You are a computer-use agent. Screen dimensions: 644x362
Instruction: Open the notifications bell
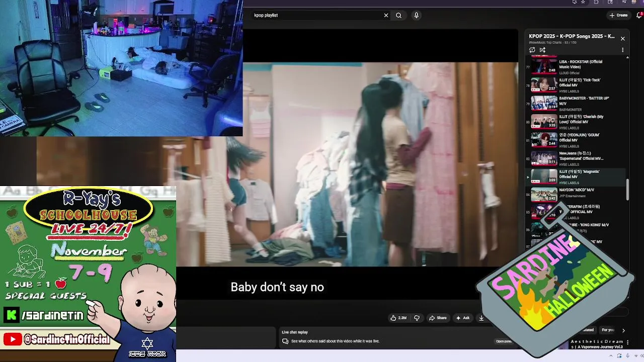pyautogui.click(x=639, y=15)
